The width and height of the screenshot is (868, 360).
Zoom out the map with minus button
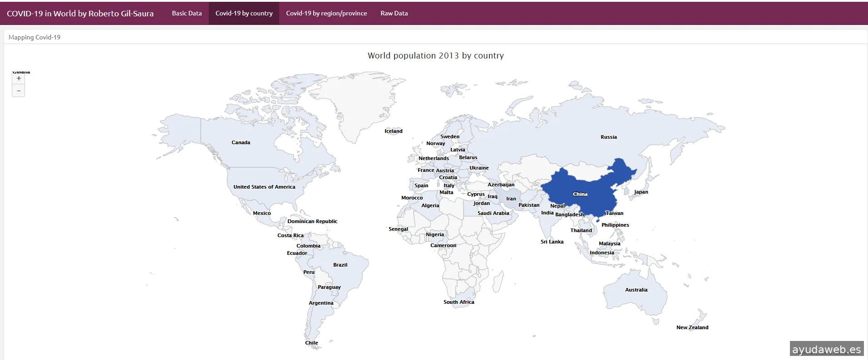pos(19,91)
